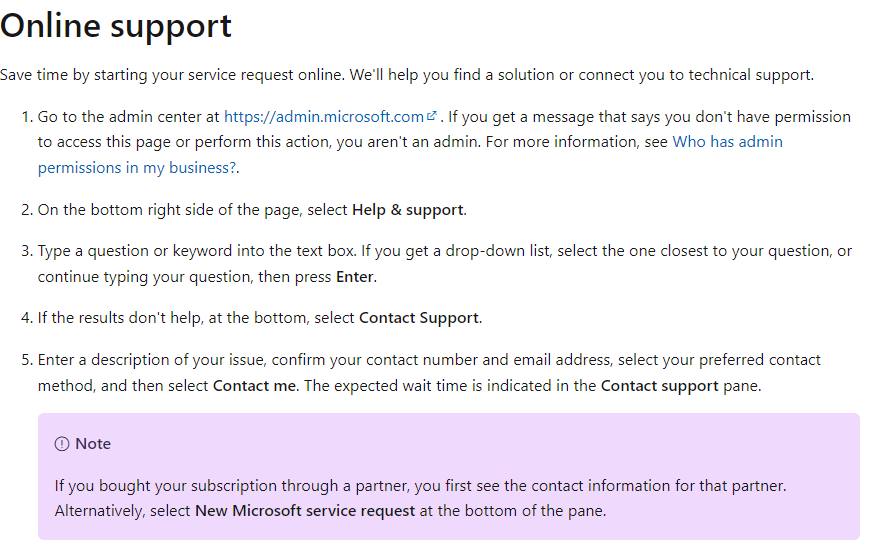
Task: Click the bold 'Contact me' text
Action: point(254,386)
